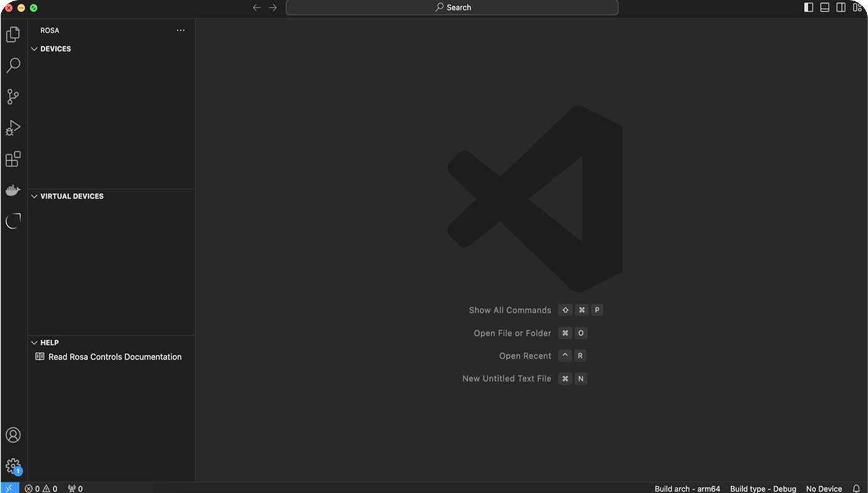Image resolution: width=868 pixels, height=493 pixels.
Task: Open the Accounts menu icon
Action: coord(13,435)
